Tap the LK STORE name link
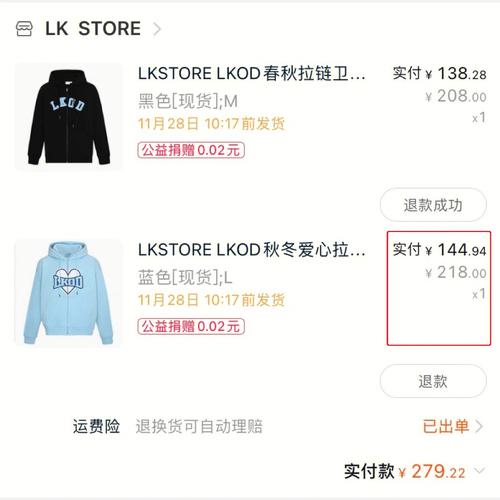The height and width of the screenshot is (500, 500). [93, 29]
